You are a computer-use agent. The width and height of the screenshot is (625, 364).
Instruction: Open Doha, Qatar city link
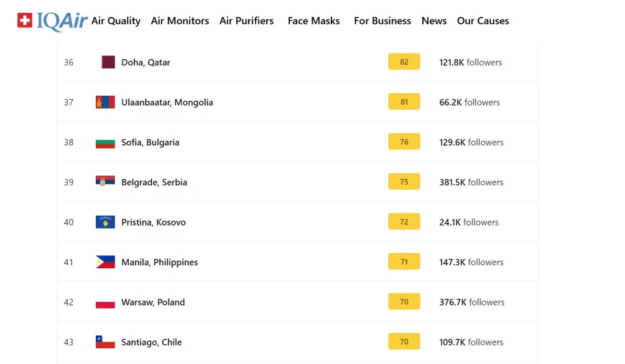point(146,62)
